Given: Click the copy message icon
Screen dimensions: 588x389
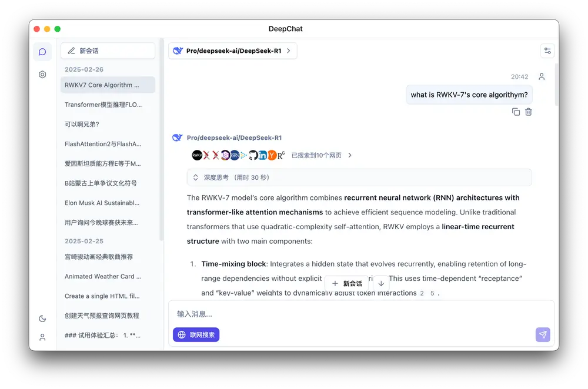Looking at the screenshot, I should 516,112.
